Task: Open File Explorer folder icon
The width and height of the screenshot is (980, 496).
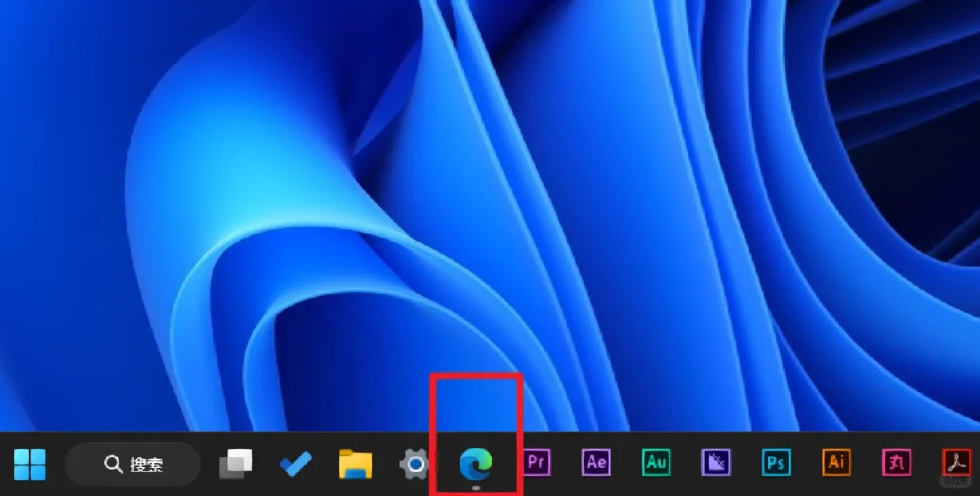Action: (x=356, y=464)
